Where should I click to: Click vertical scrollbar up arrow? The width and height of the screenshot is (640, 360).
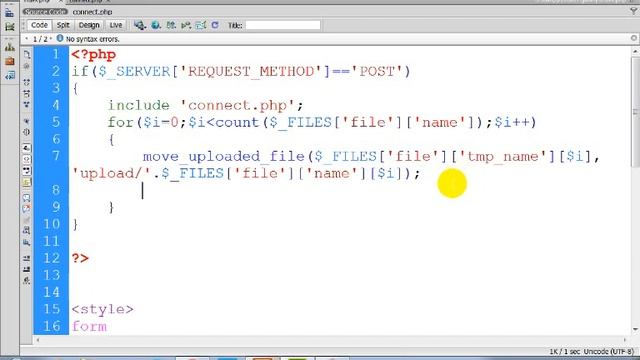coord(636,51)
